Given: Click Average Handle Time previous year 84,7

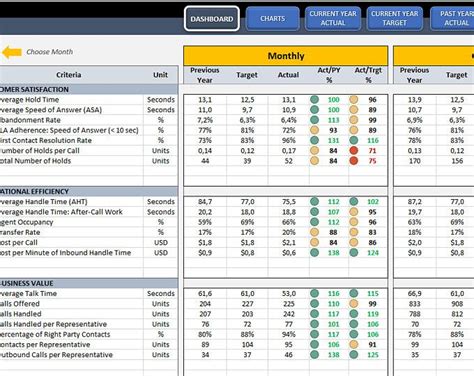Looking at the screenshot, I should (x=205, y=202).
